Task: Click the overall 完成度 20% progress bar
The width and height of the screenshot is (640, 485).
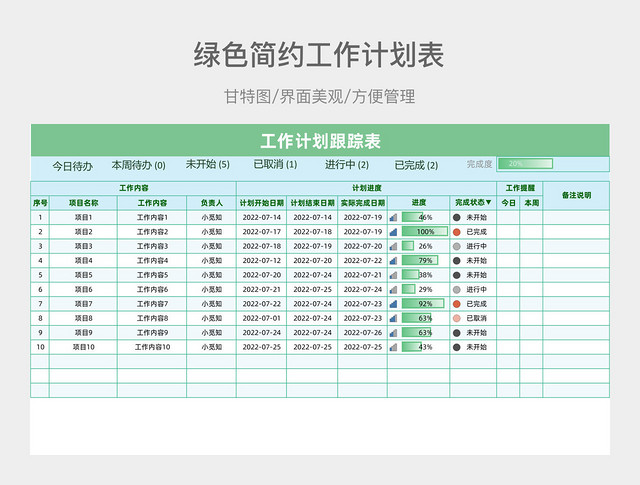Action: (525, 164)
